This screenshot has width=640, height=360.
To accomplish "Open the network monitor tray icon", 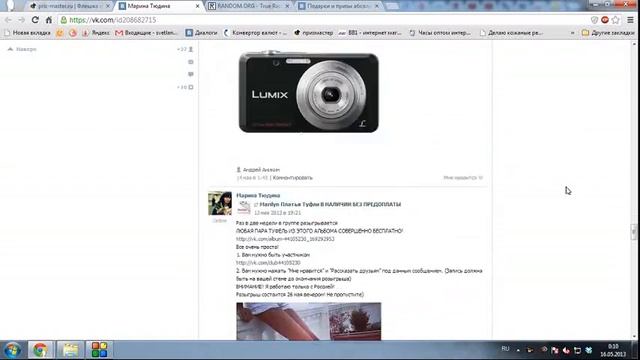I will [577, 350].
